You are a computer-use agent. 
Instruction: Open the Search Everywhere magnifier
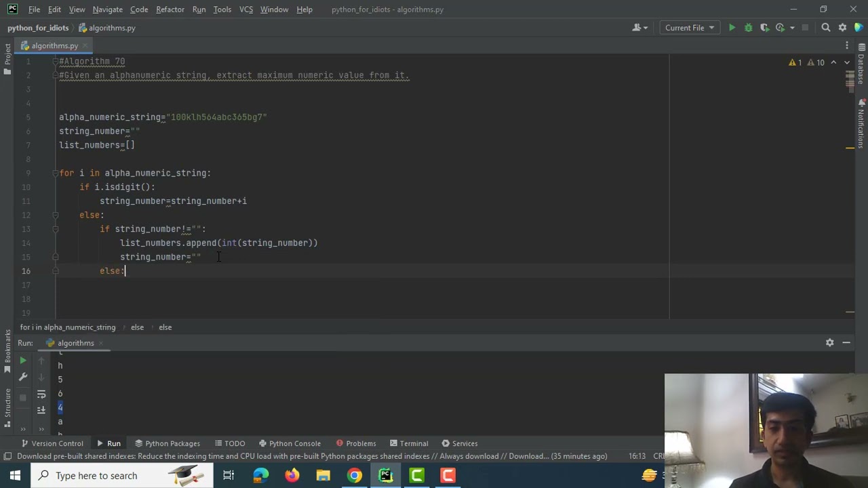coord(826,28)
